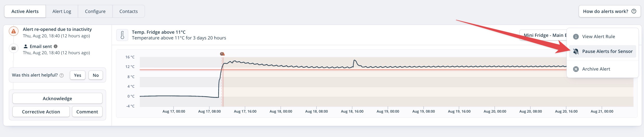
Task: Click the orange warning triangle alert icon
Action: (14, 31)
